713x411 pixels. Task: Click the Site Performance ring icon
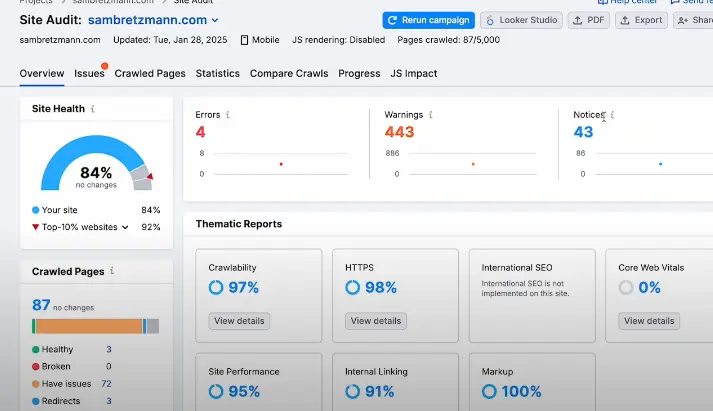[x=216, y=391]
